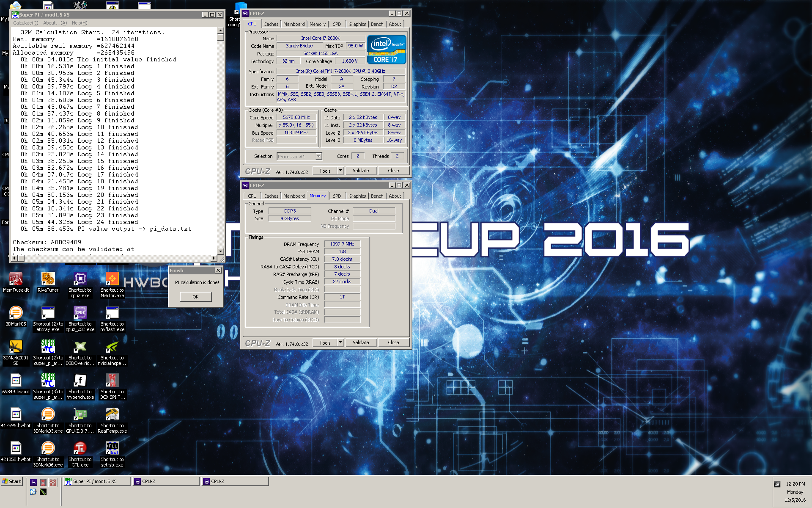Open Shortcut to nvflash.exe icon
812x508 pixels.
[112, 319]
